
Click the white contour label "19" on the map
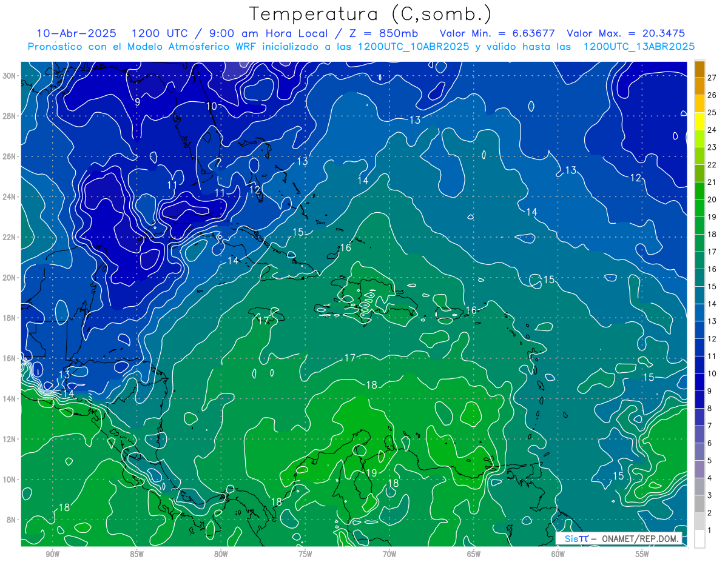click(x=372, y=472)
